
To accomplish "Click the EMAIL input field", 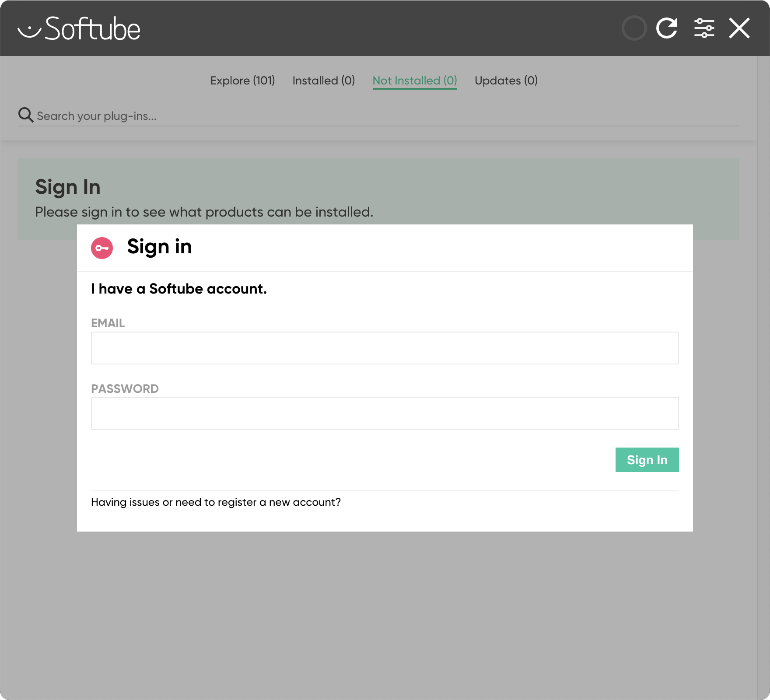I will [x=385, y=348].
